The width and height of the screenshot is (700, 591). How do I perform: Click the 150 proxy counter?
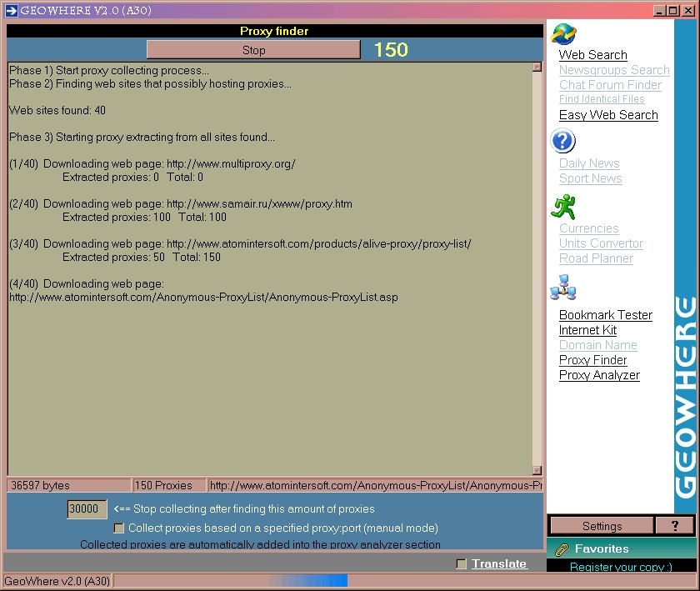pyautogui.click(x=391, y=49)
